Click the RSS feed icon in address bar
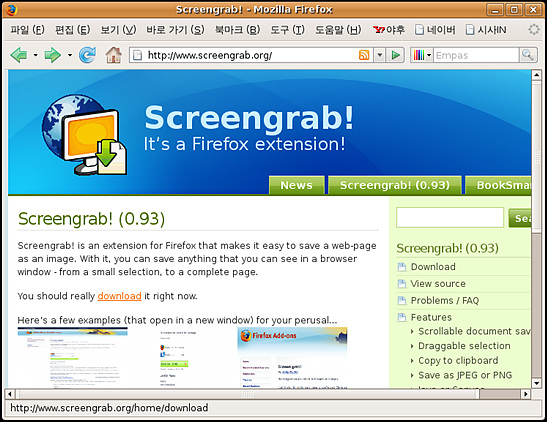Screen dimensions: 547x422 (364, 55)
